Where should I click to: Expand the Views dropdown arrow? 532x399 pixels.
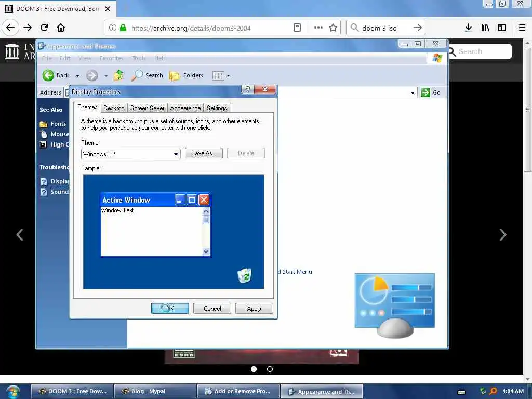(x=228, y=76)
